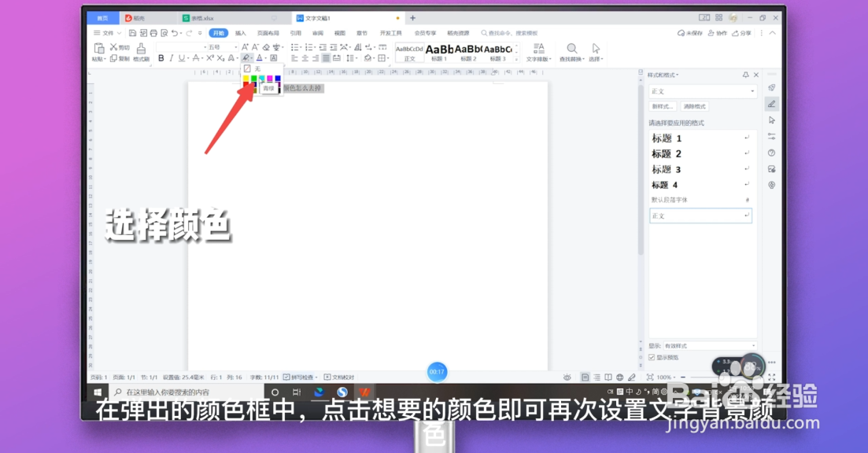
Task: Open the font name dropdown
Action: tap(205, 47)
